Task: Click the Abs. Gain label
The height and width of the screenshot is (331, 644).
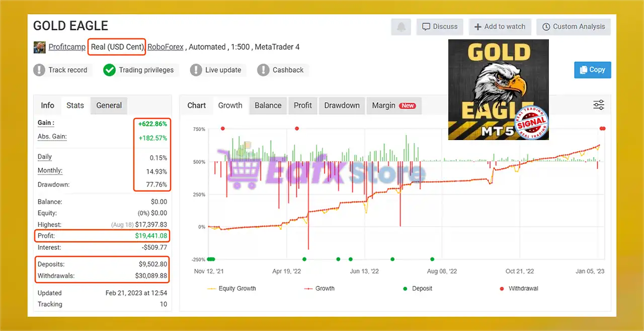Action: click(52, 137)
